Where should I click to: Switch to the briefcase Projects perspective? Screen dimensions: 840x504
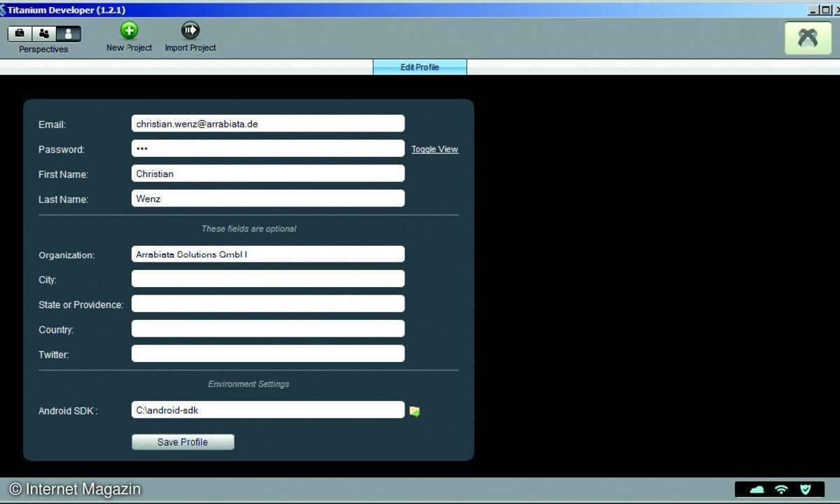point(20,34)
